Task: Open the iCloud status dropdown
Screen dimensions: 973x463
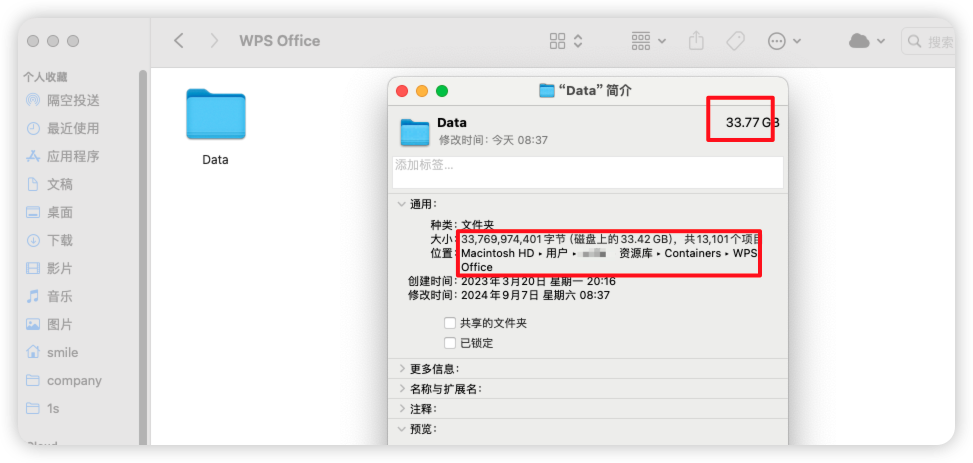Action: [867, 41]
